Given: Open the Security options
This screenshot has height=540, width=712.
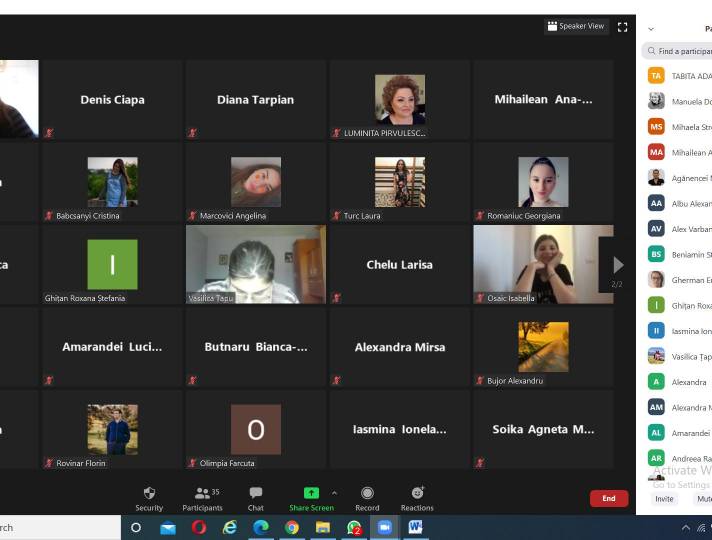Looking at the screenshot, I should click(149, 497).
